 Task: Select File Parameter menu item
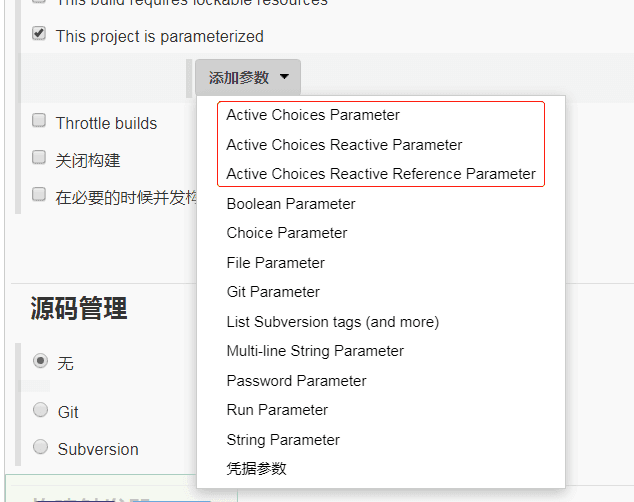pyautogui.click(x=276, y=263)
